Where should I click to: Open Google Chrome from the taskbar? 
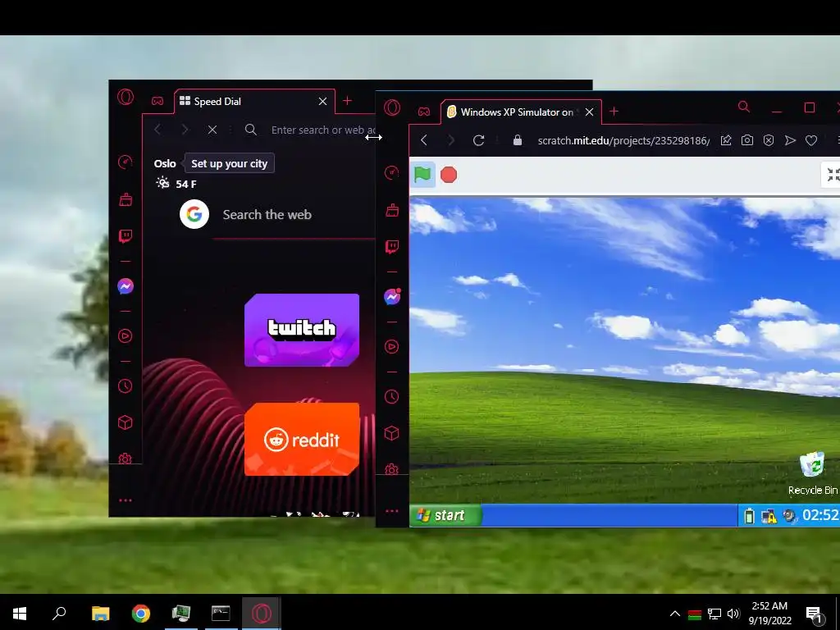(140, 614)
